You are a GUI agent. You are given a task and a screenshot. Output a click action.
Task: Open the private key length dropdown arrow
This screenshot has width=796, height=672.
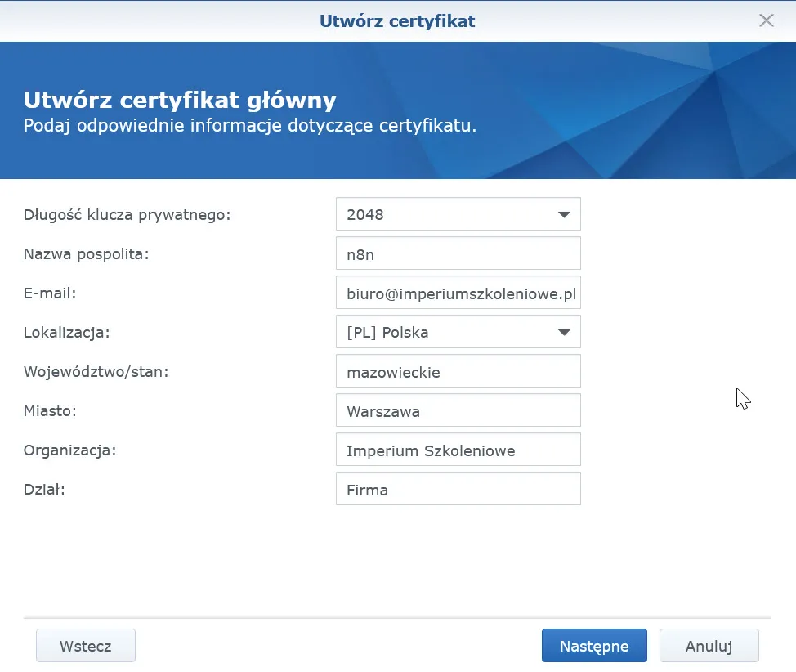tap(563, 214)
